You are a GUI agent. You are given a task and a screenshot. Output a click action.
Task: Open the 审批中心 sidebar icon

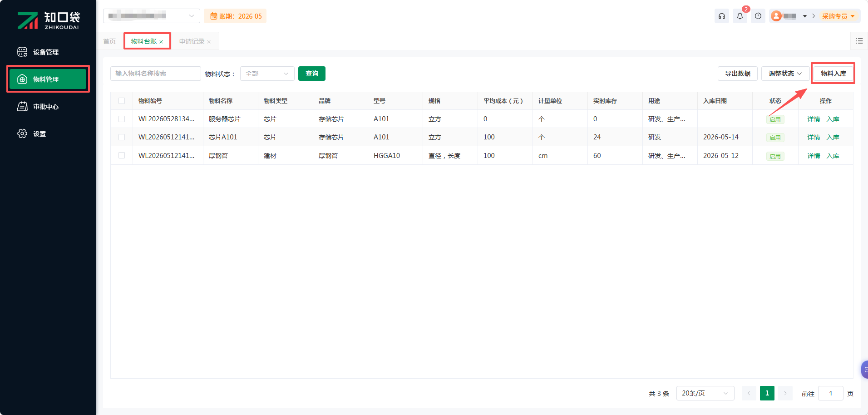tap(22, 106)
